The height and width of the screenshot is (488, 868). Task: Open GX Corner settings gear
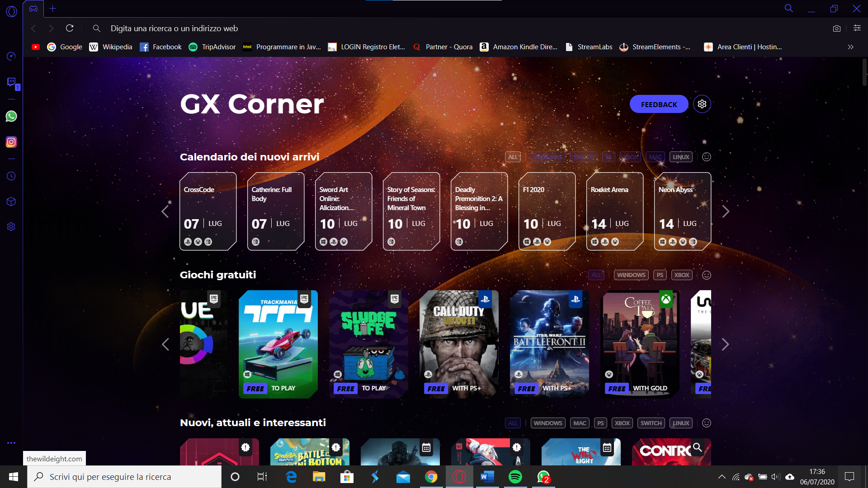click(702, 104)
